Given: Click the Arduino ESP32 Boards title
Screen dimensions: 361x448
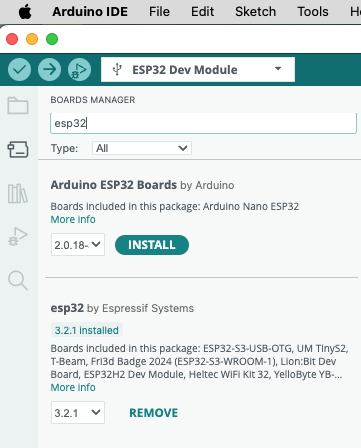Looking at the screenshot, I should click(114, 185).
